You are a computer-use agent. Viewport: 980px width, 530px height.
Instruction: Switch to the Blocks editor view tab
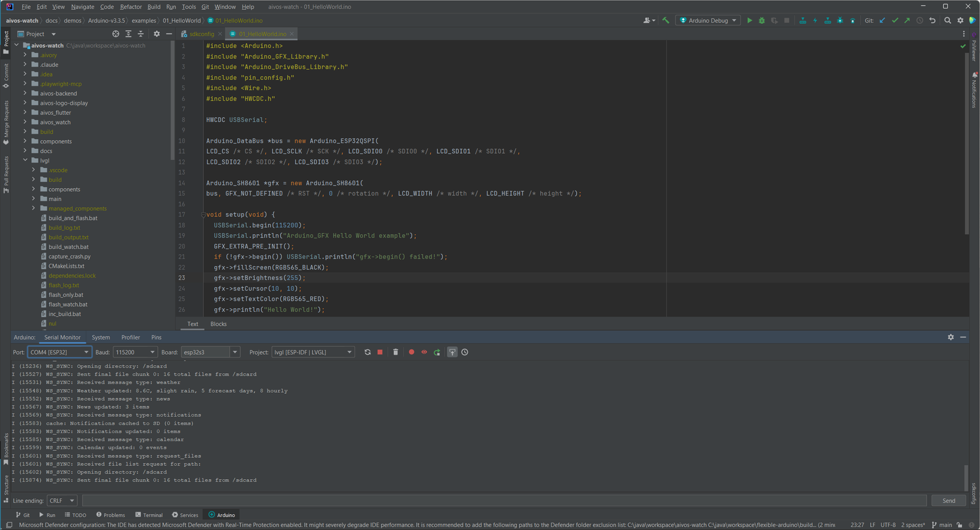point(218,324)
